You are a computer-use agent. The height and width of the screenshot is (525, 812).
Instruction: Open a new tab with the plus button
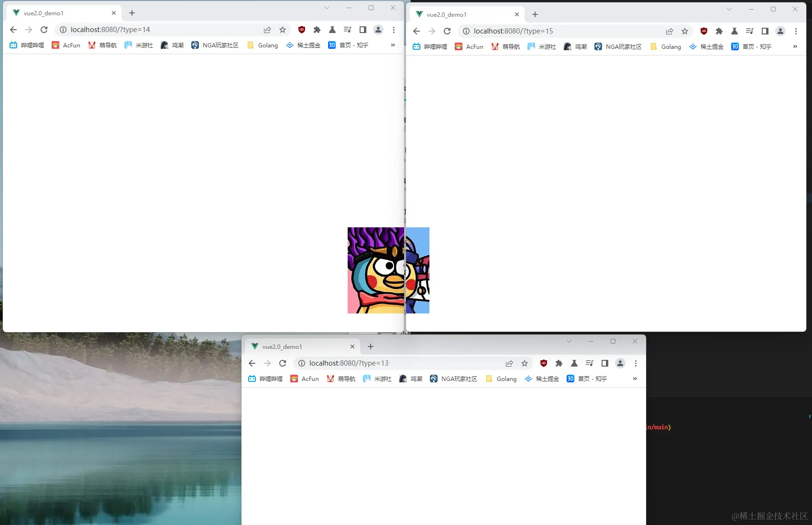click(x=132, y=13)
